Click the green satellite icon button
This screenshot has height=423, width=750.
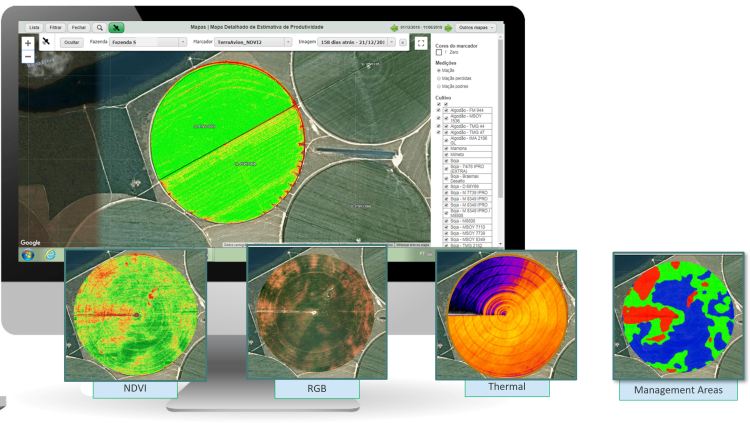117,27
